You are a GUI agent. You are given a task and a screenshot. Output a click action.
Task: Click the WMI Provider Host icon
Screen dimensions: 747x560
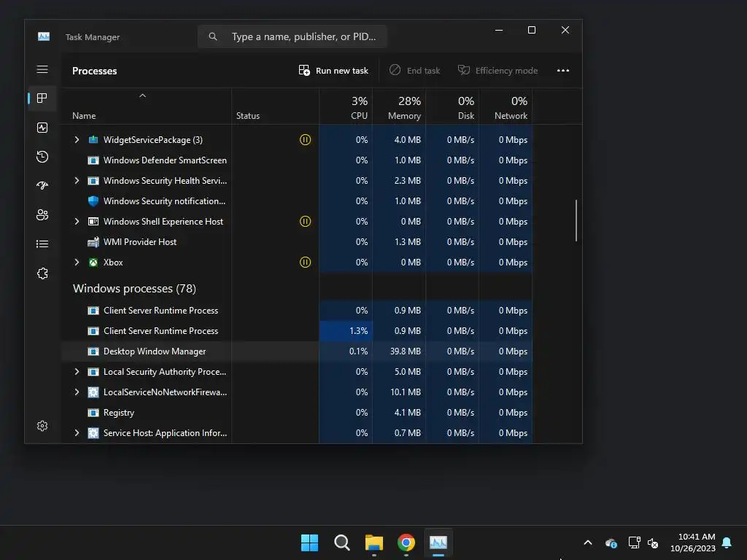[x=93, y=242]
